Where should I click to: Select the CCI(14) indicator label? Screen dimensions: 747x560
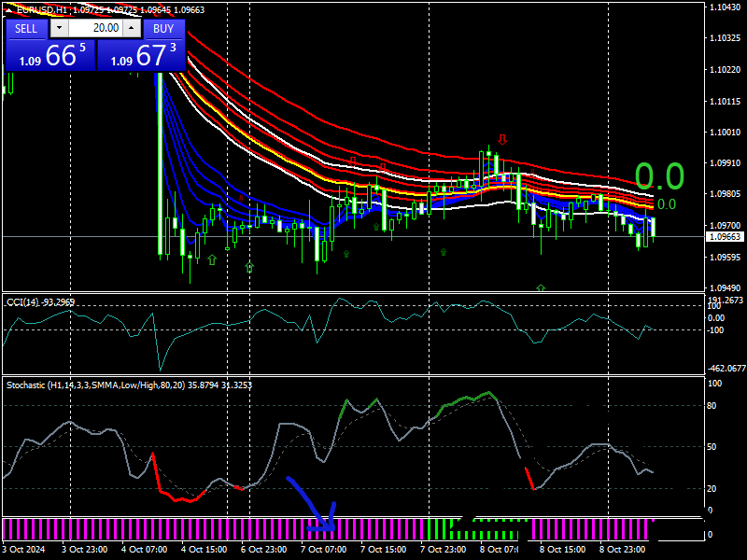(x=40, y=301)
